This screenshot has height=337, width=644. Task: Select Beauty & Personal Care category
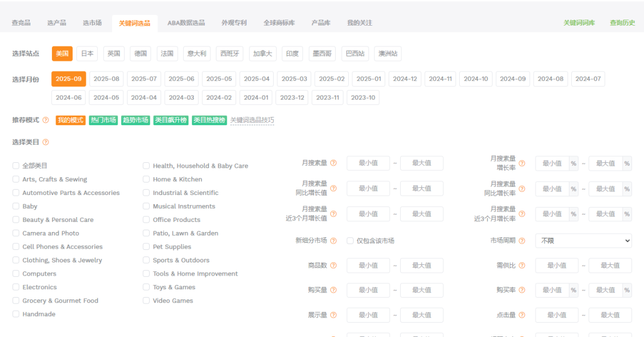point(16,219)
